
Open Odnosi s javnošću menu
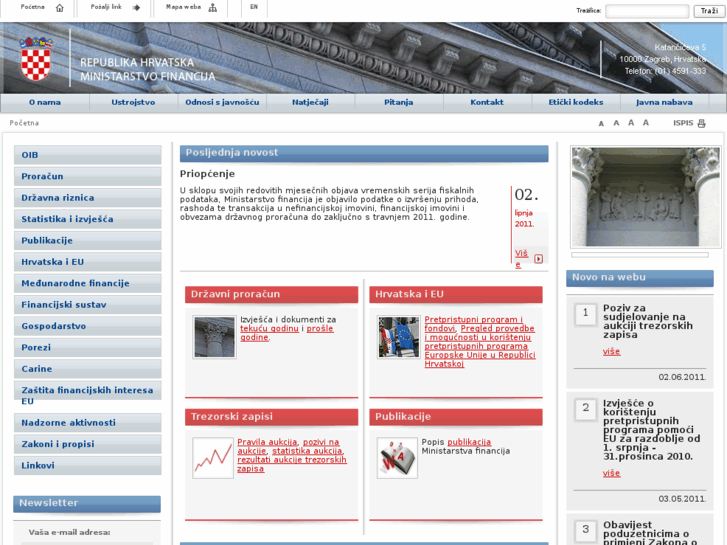point(222,103)
